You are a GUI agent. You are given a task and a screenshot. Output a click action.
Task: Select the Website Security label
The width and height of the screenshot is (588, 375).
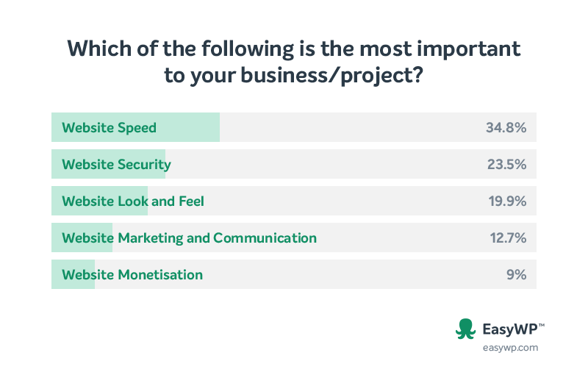(x=117, y=164)
